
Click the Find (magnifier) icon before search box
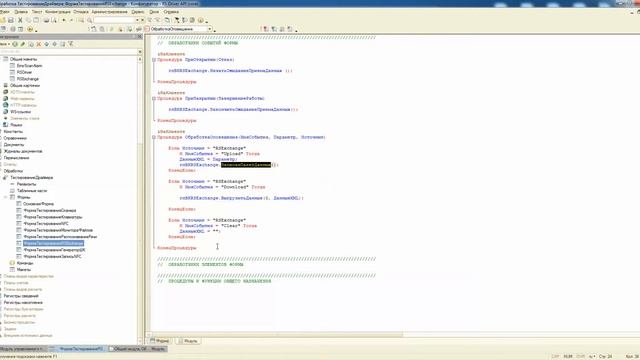[x=89, y=20]
